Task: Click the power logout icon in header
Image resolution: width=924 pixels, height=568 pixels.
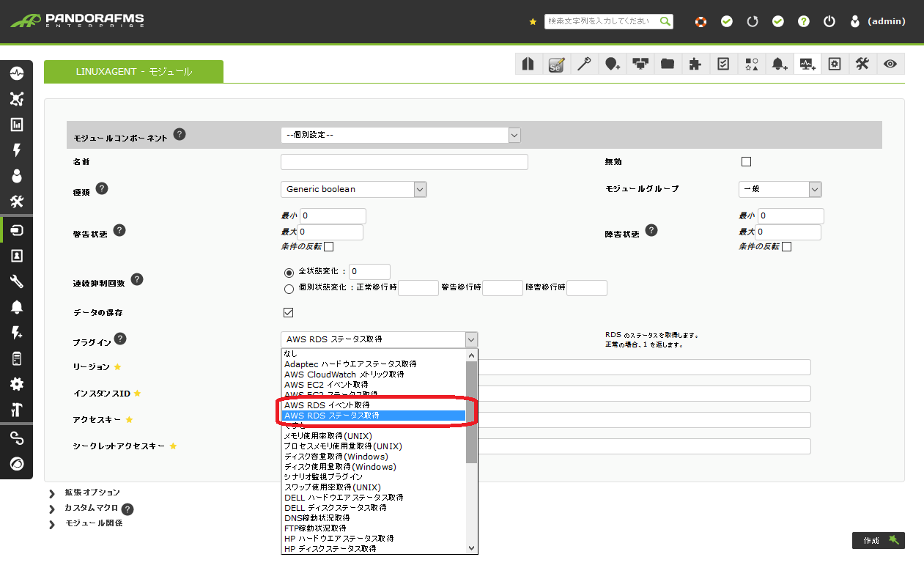Action: pos(829,21)
